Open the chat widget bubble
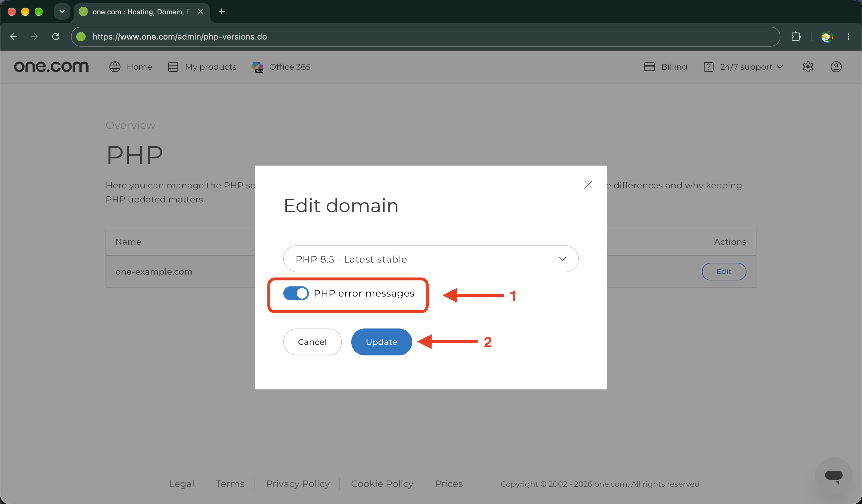The image size is (862, 504). [x=834, y=476]
